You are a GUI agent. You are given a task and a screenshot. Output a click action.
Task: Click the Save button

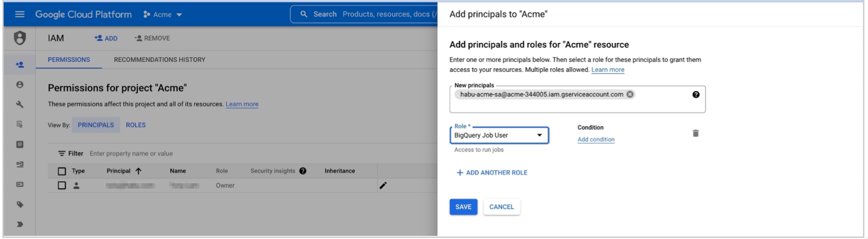(x=463, y=207)
